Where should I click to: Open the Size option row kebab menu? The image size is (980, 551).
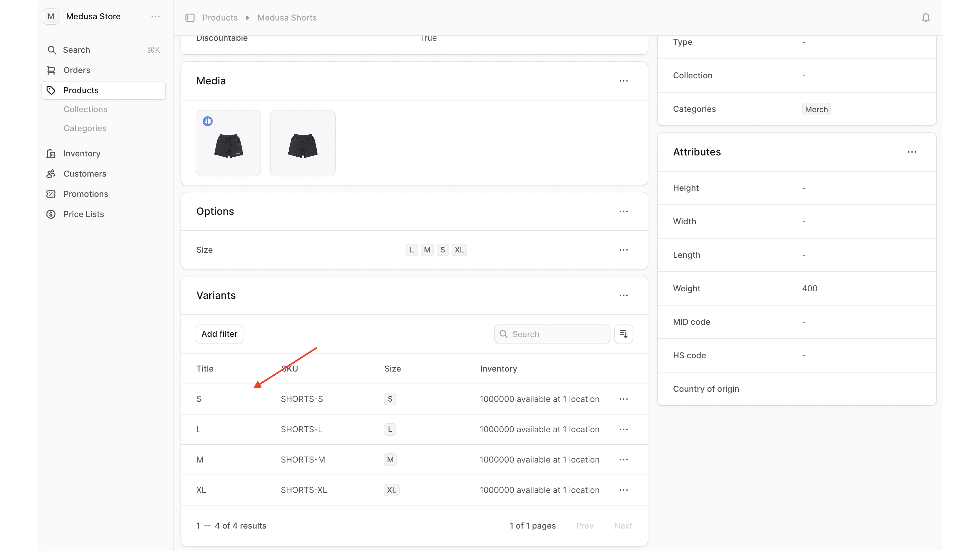click(623, 250)
